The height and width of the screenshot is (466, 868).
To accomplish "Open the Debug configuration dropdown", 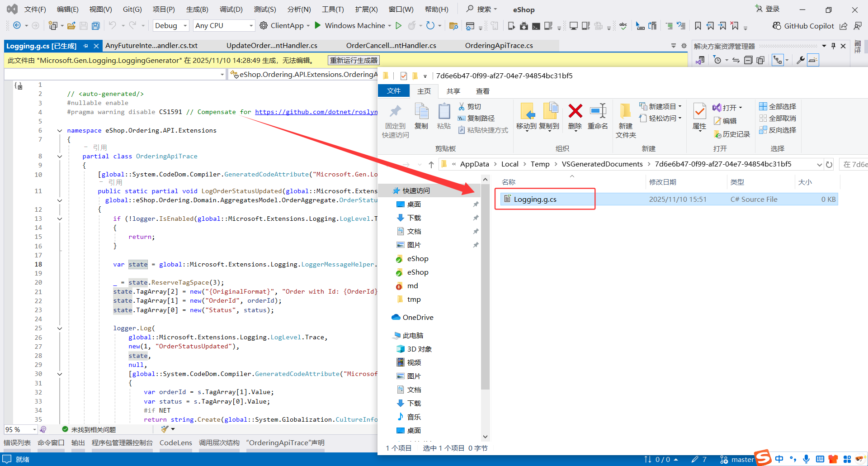I will (x=171, y=26).
